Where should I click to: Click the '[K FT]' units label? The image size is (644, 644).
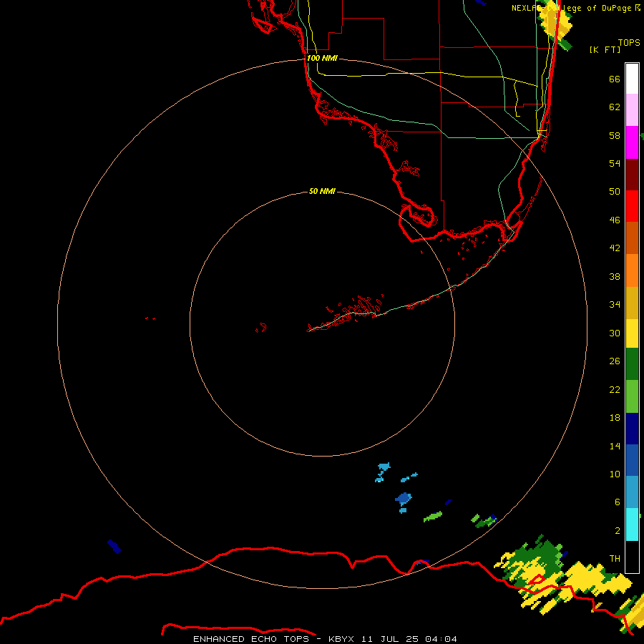(605, 49)
